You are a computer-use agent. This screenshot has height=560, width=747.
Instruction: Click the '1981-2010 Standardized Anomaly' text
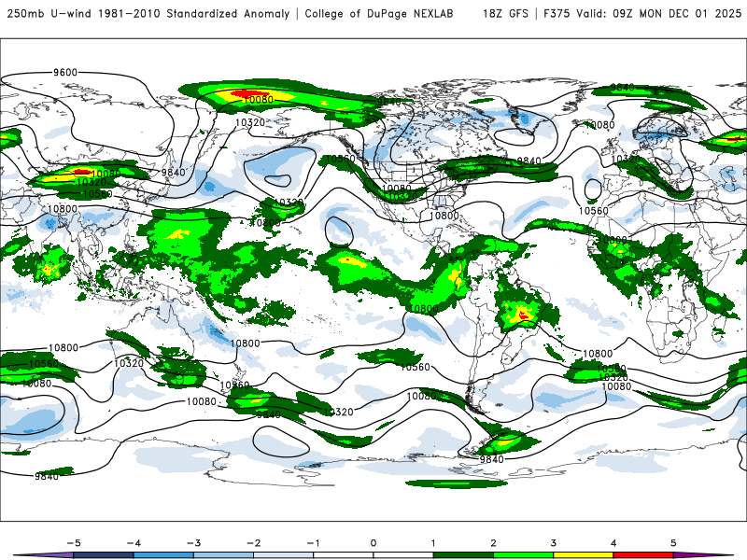194,14
